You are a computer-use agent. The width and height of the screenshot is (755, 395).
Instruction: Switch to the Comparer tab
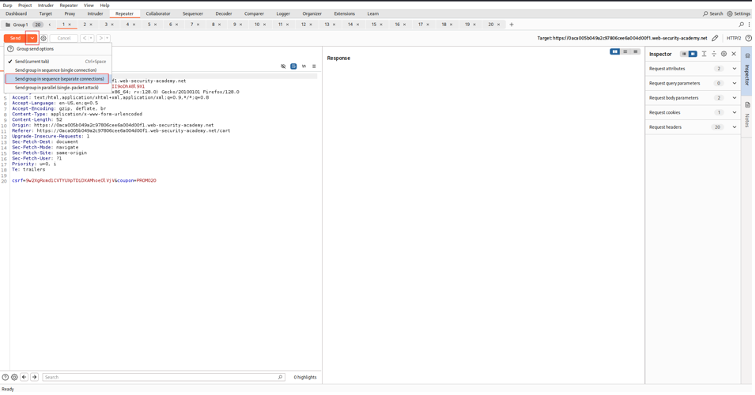[x=254, y=14]
